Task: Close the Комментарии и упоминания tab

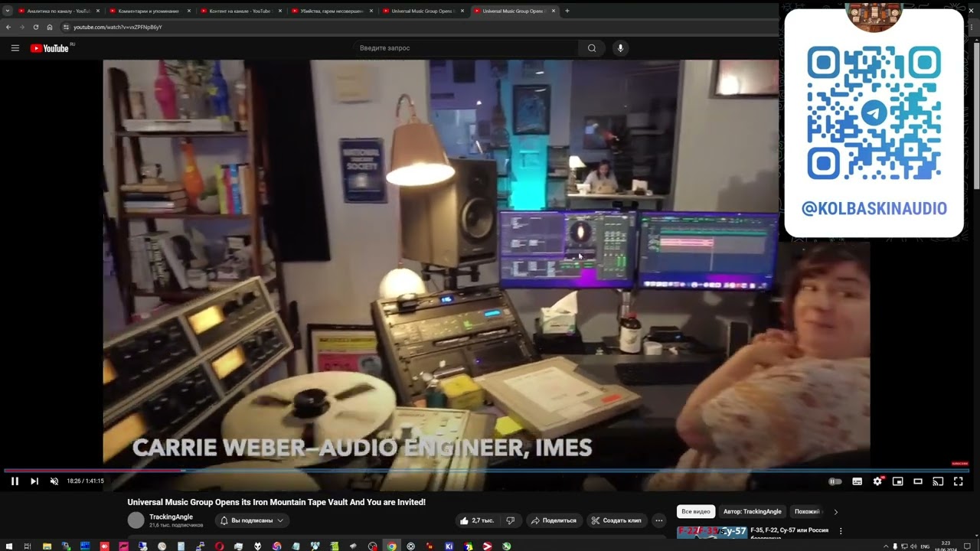Action: pyautogui.click(x=189, y=11)
